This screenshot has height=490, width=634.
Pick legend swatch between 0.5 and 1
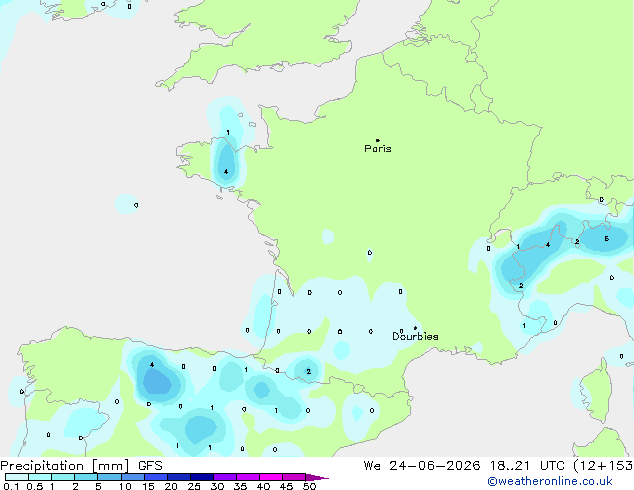[40, 477]
